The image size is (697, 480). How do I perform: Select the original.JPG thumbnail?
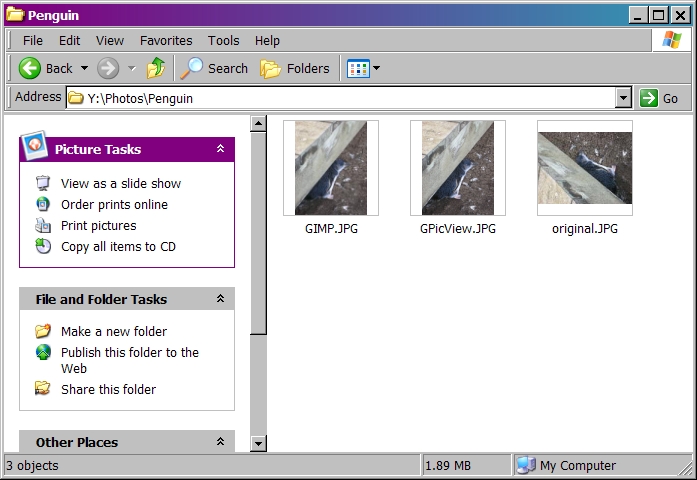coord(585,168)
